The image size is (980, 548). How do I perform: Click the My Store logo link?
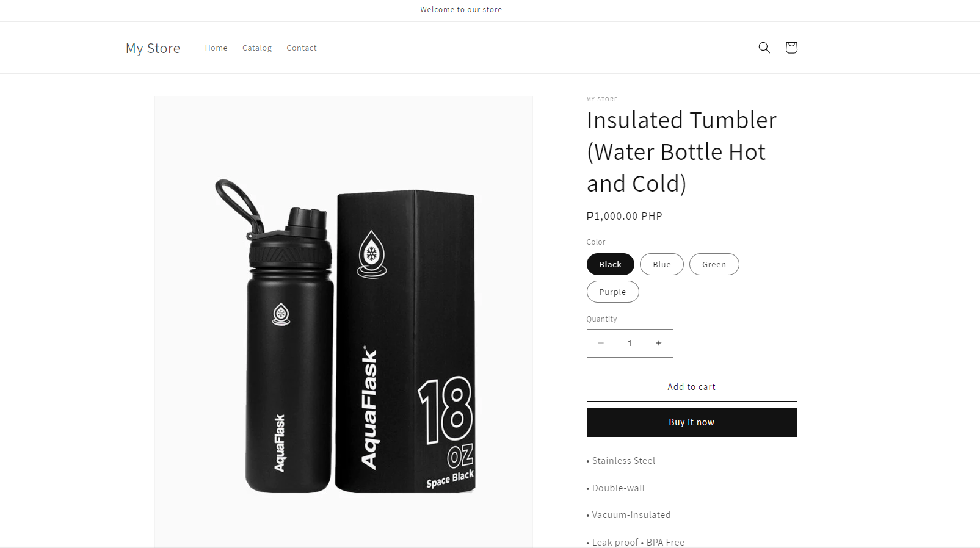tap(153, 48)
